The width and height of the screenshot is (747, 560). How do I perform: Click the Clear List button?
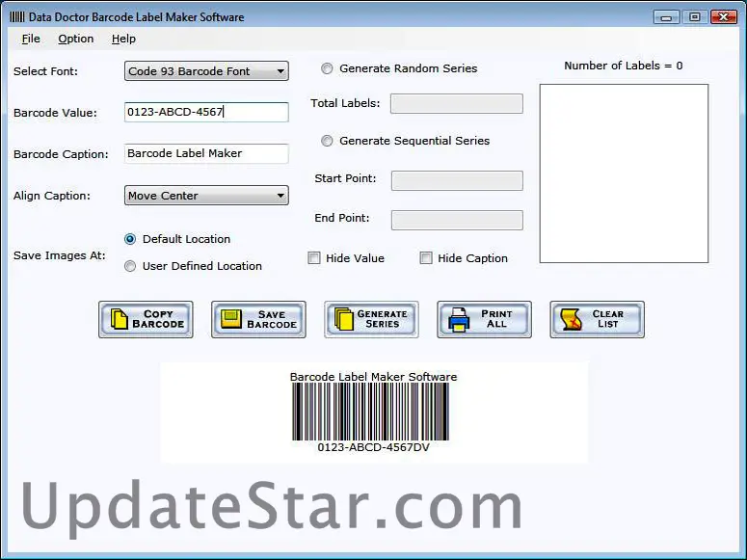(x=598, y=319)
